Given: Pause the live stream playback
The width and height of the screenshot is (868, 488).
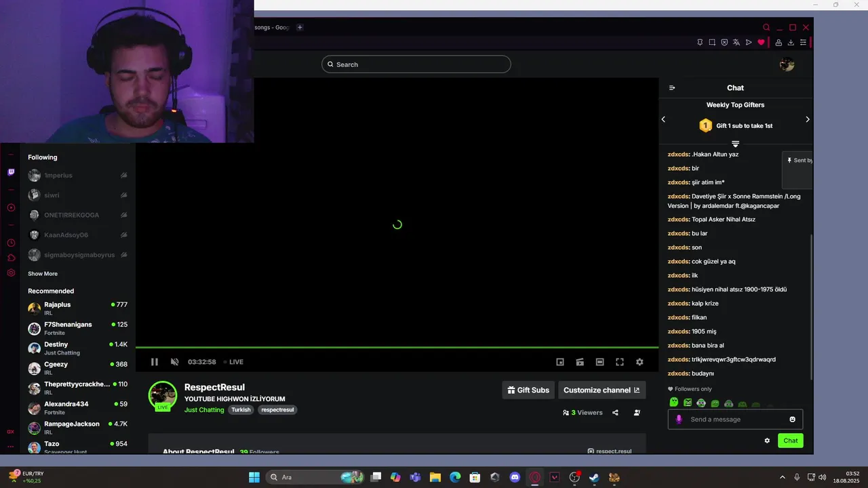Looking at the screenshot, I should point(155,362).
